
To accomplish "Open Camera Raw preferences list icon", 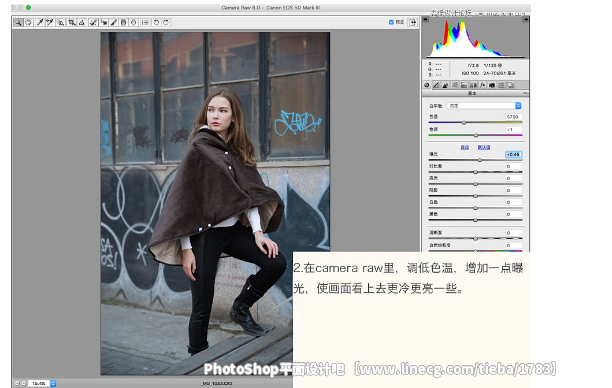I will click(x=145, y=23).
